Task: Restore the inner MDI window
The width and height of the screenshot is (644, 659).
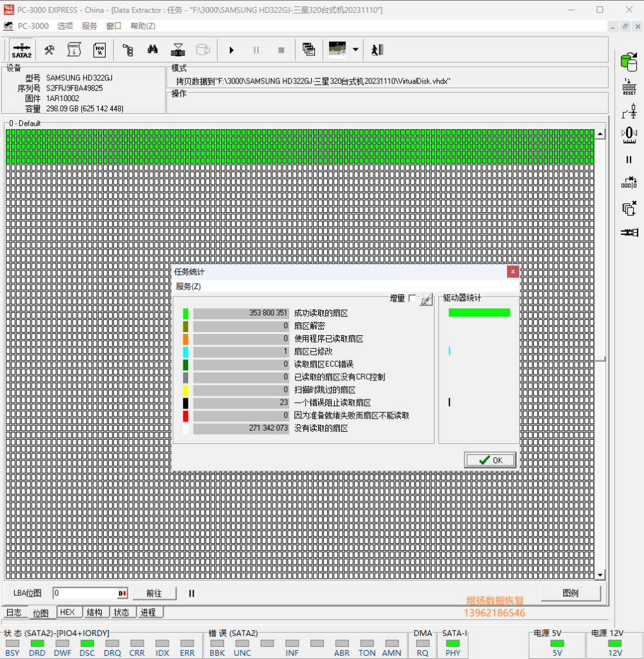Action: pyautogui.click(x=625, y=26)
